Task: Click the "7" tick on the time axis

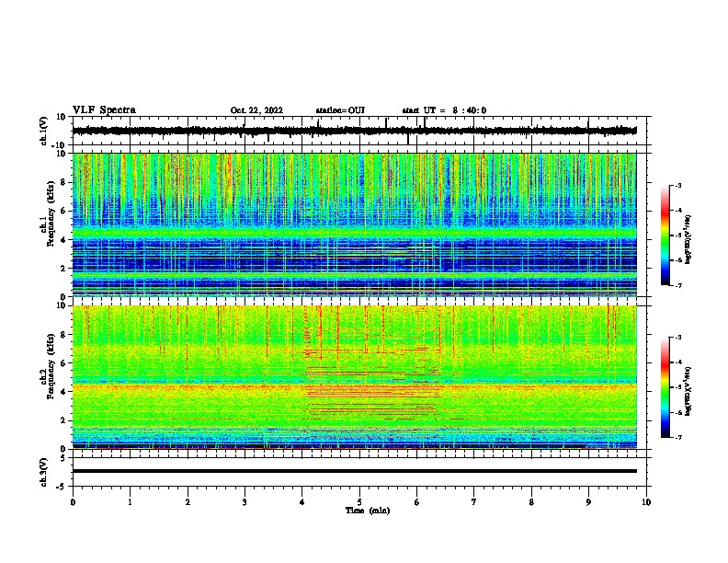Action: pos(474,502)
